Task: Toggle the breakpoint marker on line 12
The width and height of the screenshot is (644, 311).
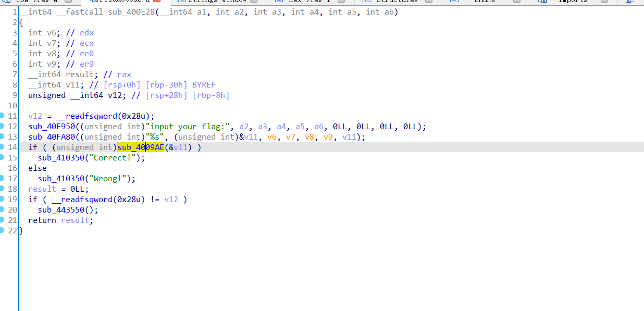Action: pos(3,126)
